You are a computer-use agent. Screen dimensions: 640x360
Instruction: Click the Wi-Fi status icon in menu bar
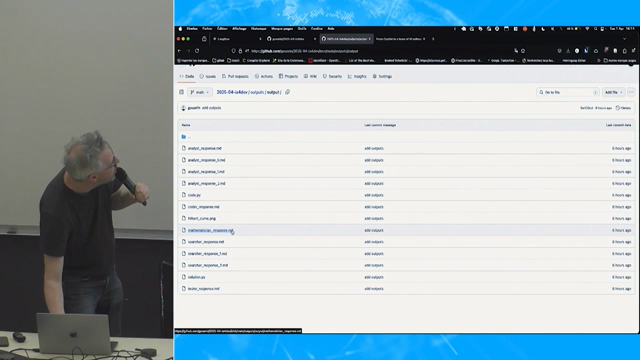[587, 29]
